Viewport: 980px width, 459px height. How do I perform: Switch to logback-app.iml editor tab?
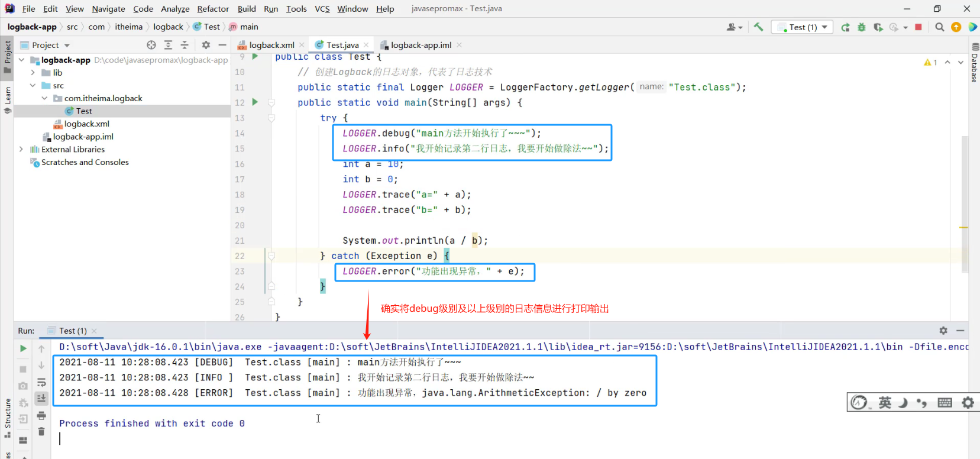tap(421, 45)
